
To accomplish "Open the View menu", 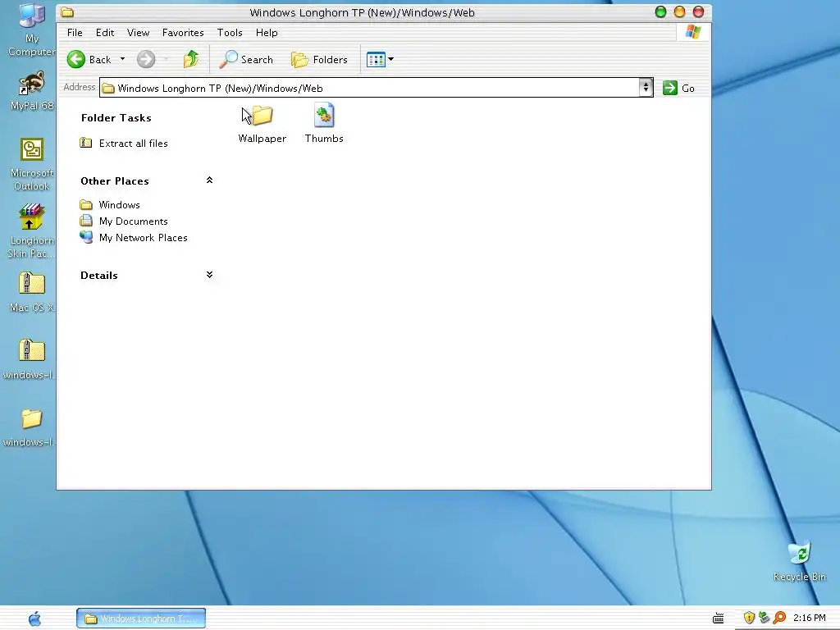I will click(x=138, y=33).
